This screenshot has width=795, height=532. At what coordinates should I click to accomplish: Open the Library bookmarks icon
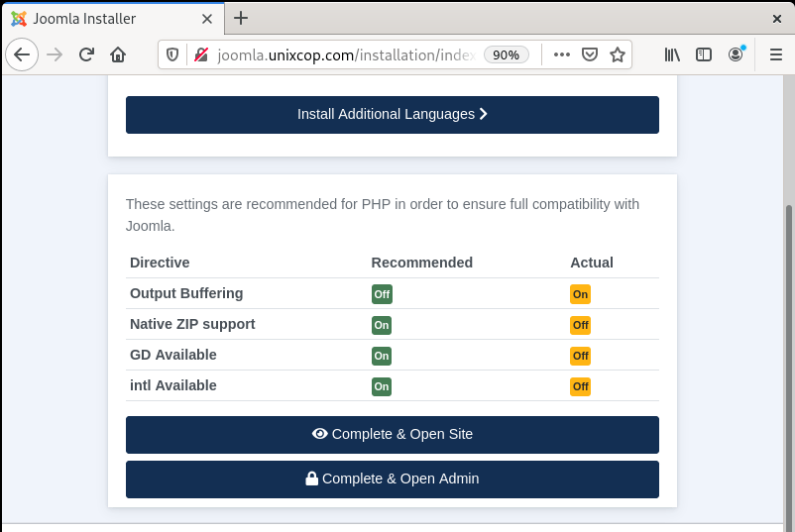click(672, 54)
